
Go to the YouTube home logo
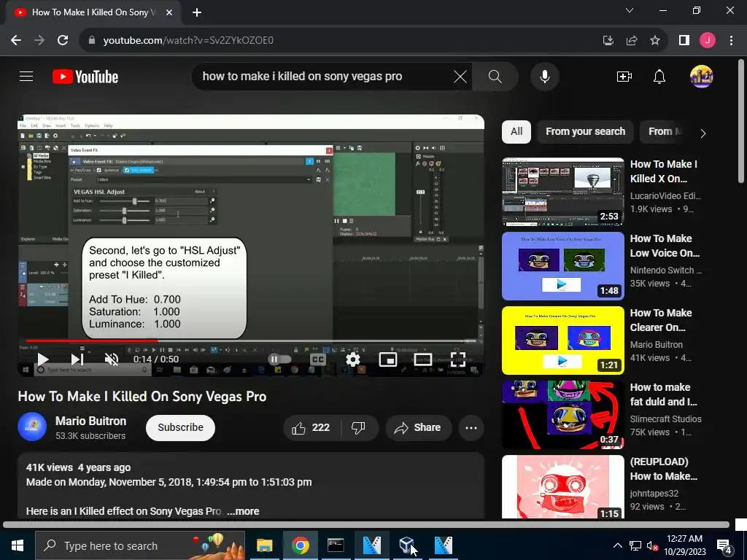click(x=85, y=77)
